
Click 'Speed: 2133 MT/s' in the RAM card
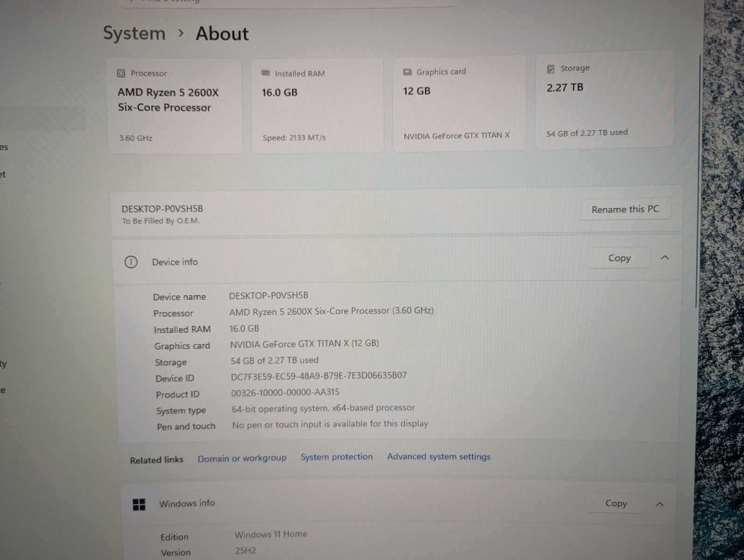click(294, 138)
